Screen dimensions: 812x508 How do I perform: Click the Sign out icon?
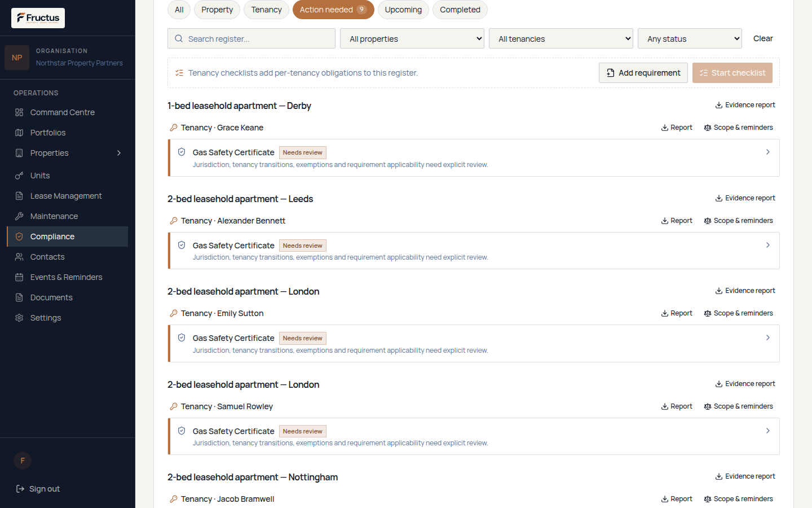pos(20,489)
